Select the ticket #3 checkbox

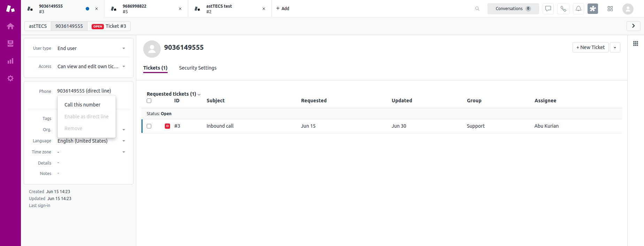(x=149, y=126)
